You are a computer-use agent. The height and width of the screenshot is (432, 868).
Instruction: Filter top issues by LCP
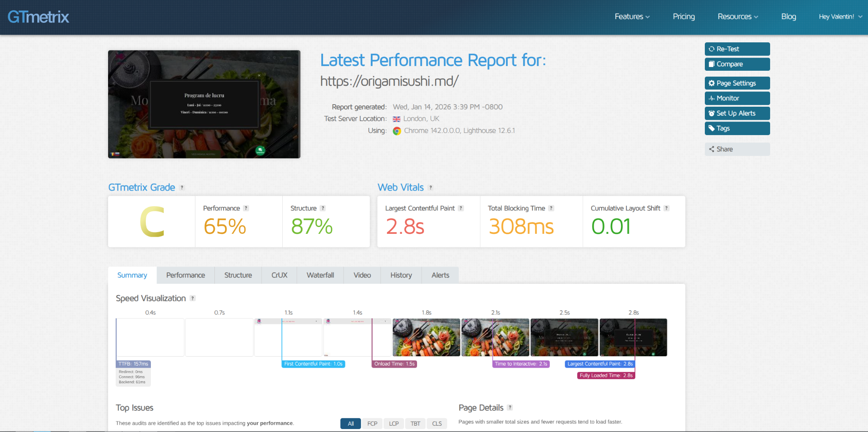coord(394,424)
